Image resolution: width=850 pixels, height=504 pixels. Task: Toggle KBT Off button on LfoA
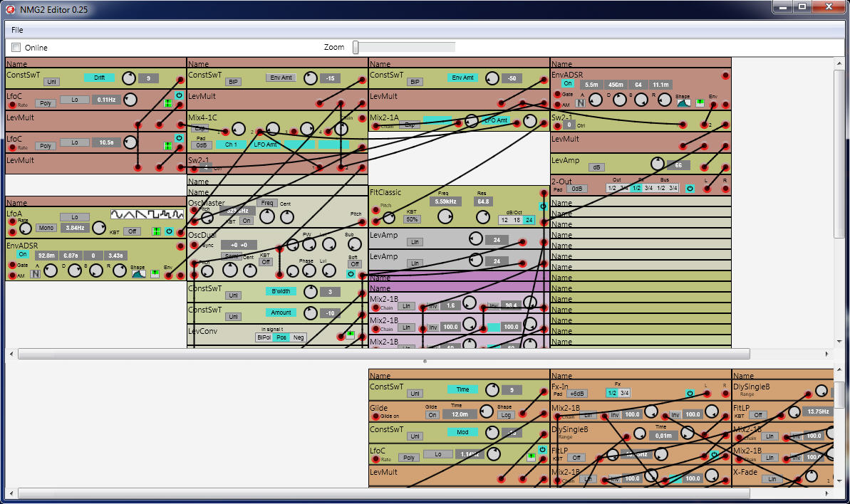[x=131, y=231]
